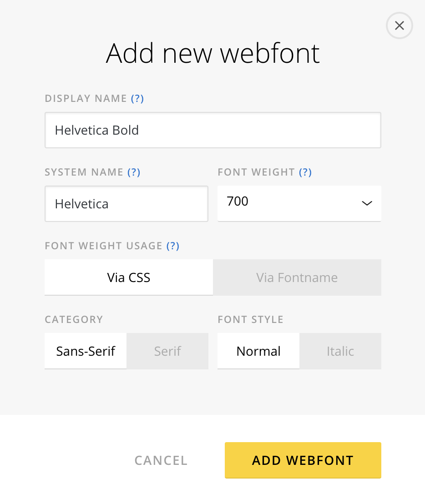Open the Display Name help tooltip

pos(137,99)
